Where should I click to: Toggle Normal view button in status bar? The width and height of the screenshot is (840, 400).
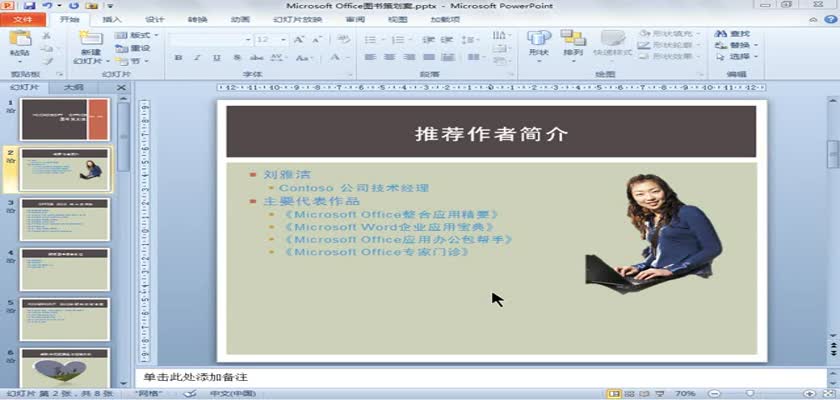click(613, 394)
